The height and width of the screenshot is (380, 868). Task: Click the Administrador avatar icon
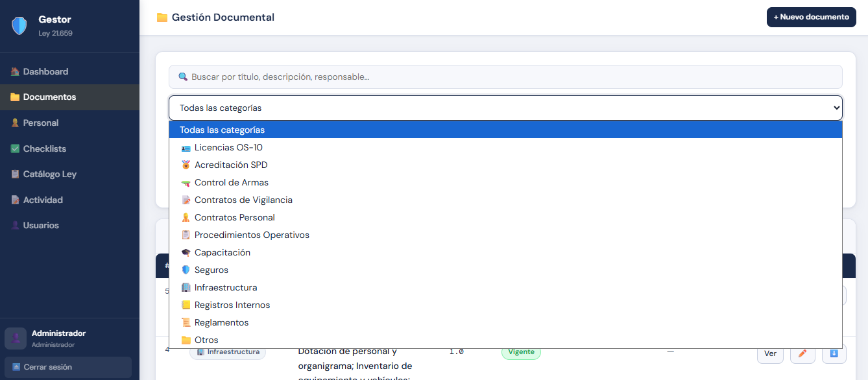coord(16,338)
